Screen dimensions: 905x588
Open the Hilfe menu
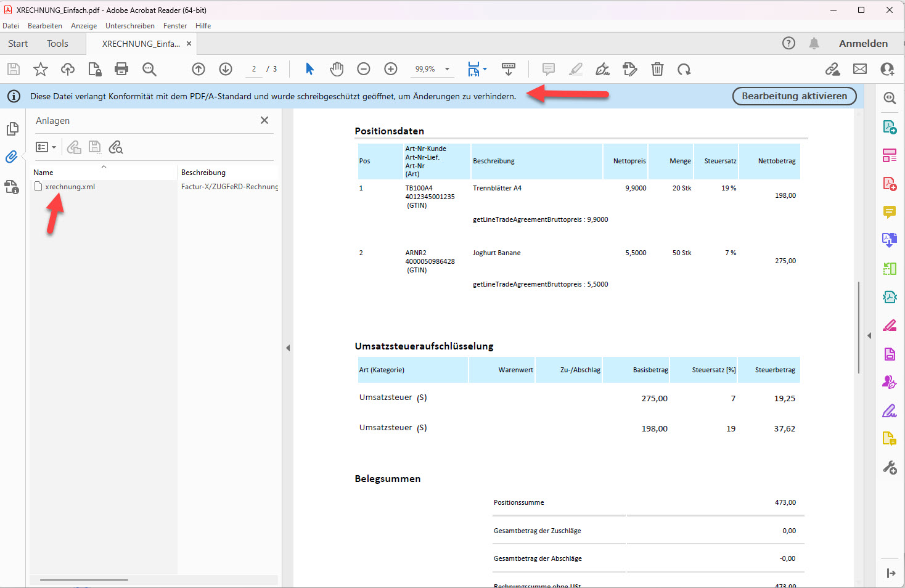tap(203, 26)
